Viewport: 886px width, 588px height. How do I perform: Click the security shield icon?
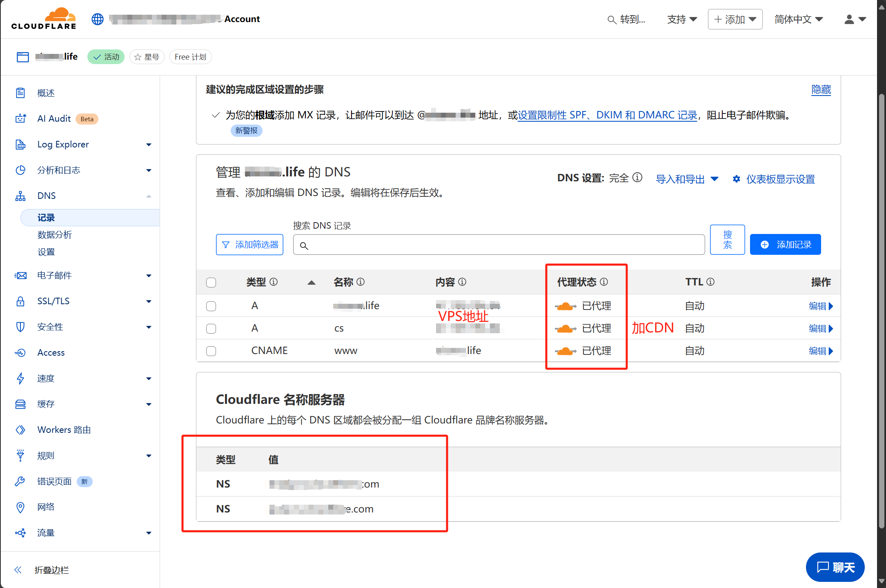click(20, 327)
